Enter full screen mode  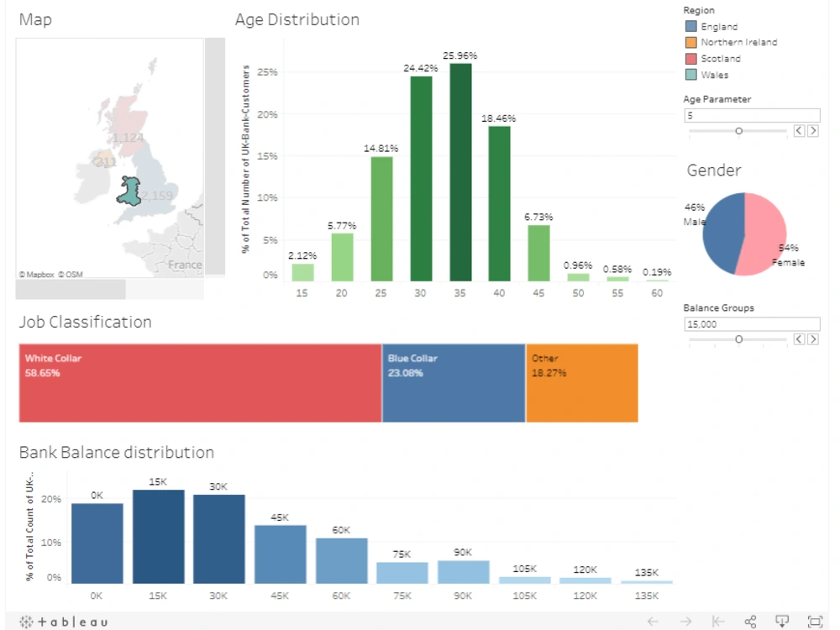coord(814,622)
